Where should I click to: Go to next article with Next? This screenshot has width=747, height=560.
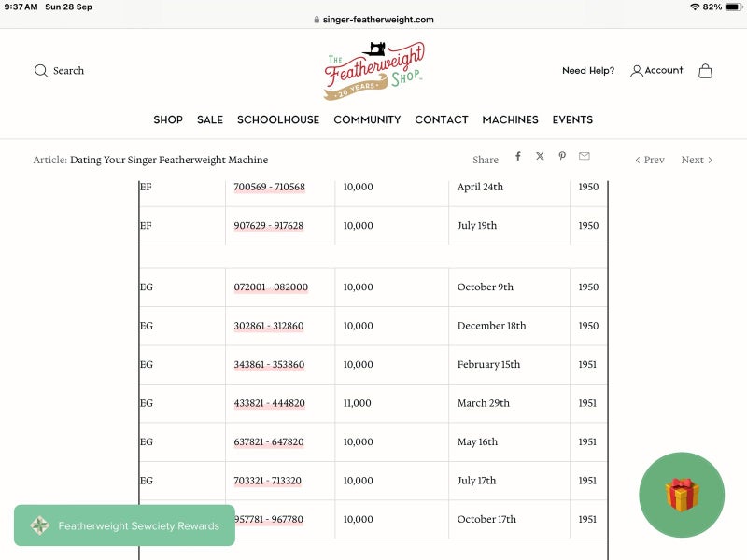(697, 160)
